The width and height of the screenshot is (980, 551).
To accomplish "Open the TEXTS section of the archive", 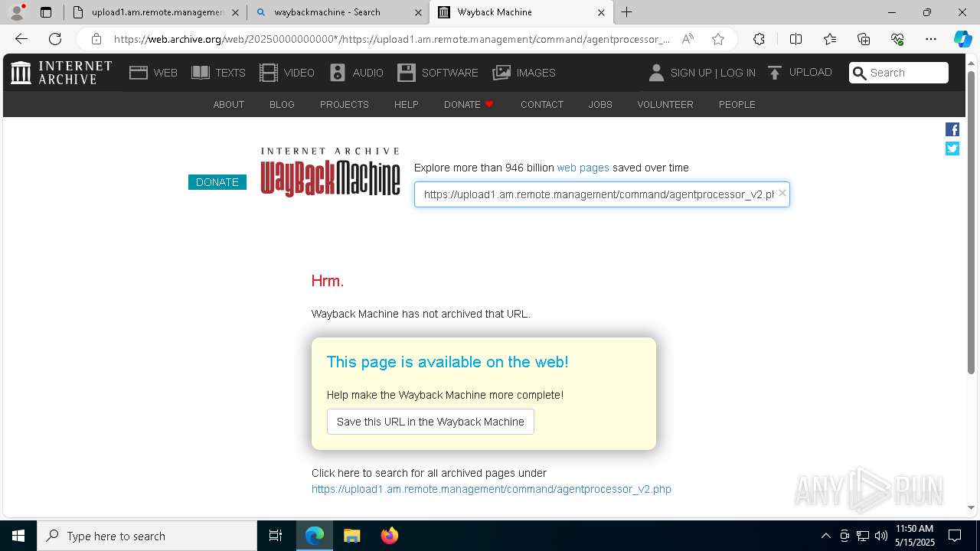I will [x=218, y=73].
